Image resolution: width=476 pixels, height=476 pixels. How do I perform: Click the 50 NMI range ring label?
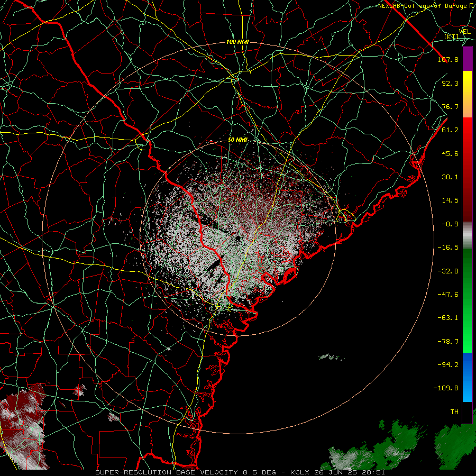[x=237, y=140]
